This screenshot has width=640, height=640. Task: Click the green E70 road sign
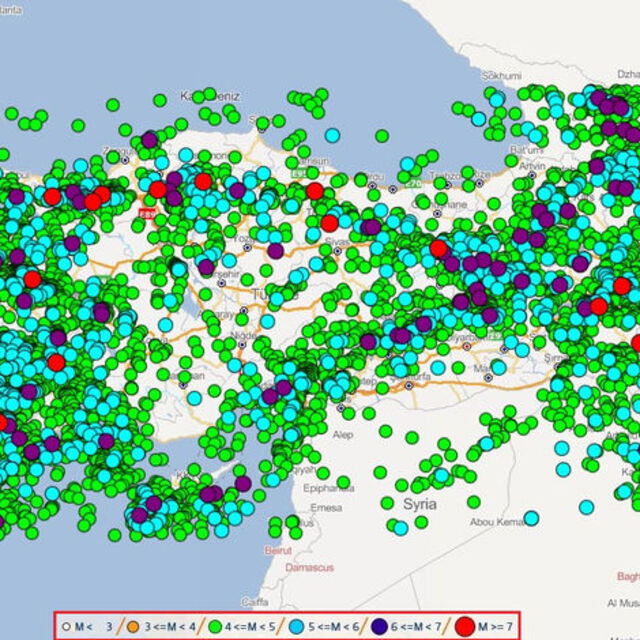413,184
